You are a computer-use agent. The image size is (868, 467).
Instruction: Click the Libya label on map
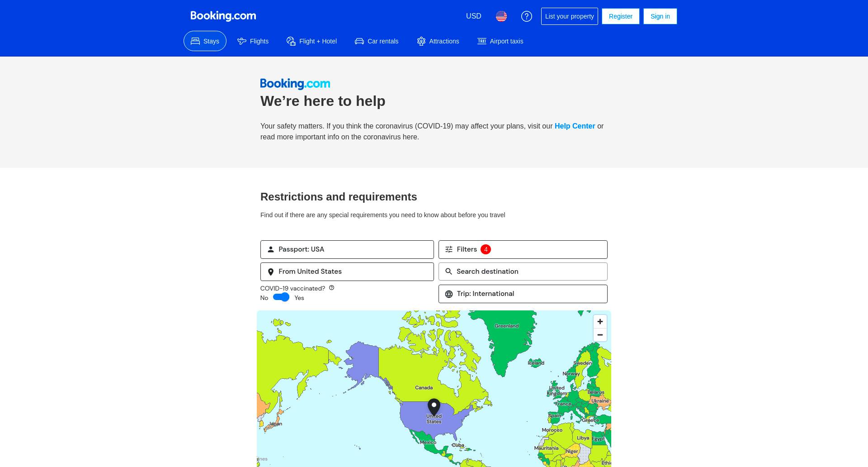click(x=583, y=438)
